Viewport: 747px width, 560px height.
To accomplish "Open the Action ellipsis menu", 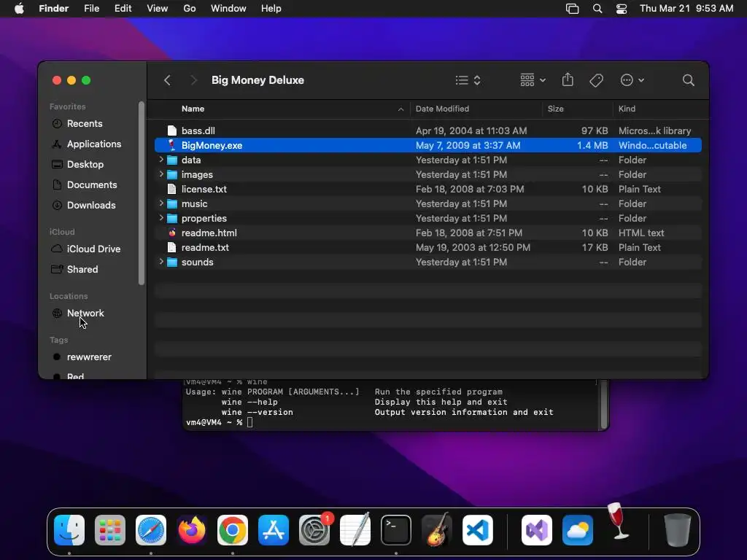I will click(x=632, y=80).
